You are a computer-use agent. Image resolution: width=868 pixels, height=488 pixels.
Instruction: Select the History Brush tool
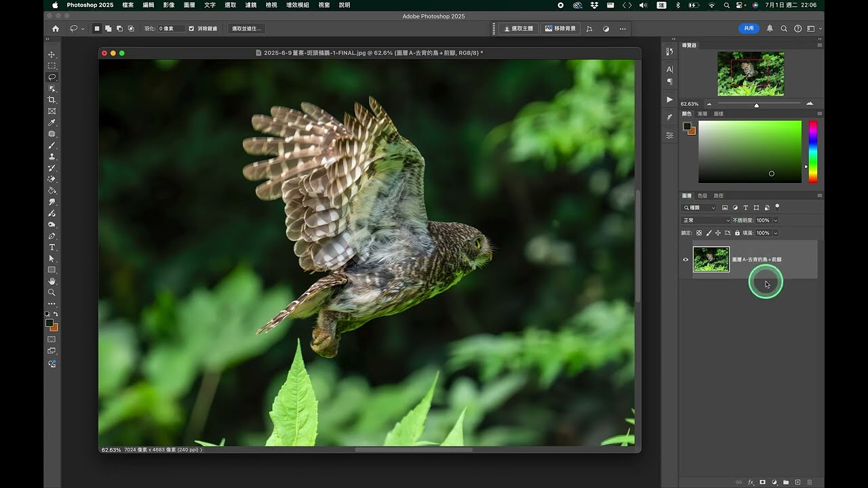[x=52, y=168]
